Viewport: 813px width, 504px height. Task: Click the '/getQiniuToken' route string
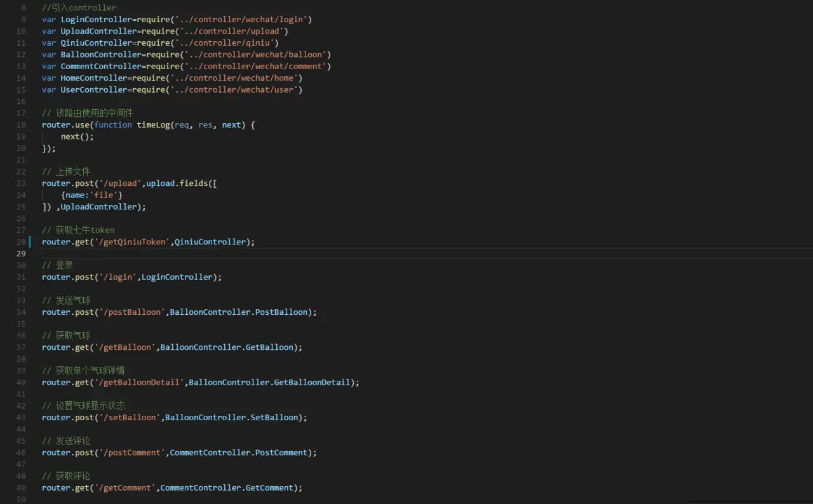(132, 242)
